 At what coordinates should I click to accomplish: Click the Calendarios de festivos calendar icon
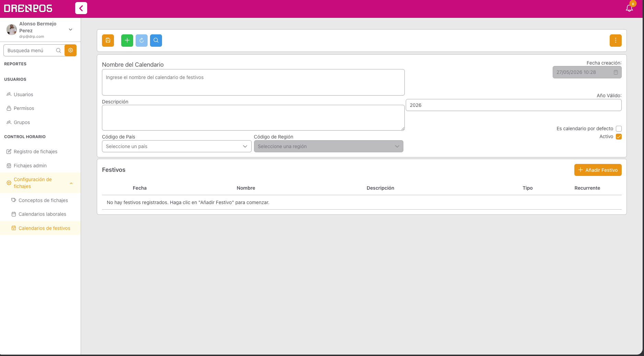pyautogui.click(x=14, y=228)
